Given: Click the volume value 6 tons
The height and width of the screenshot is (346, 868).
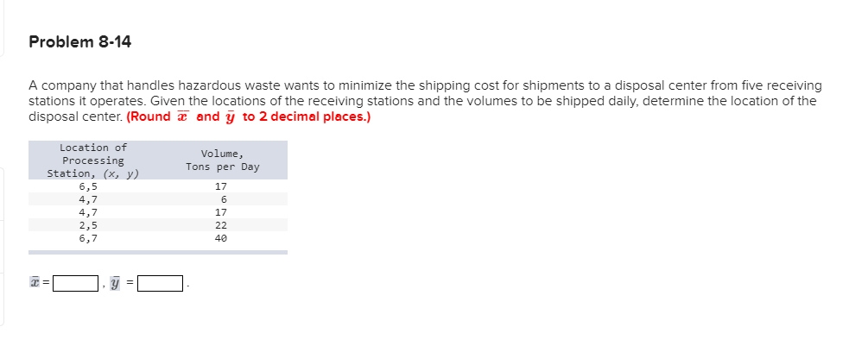Looking at the screenshot, I should [223, 199].
